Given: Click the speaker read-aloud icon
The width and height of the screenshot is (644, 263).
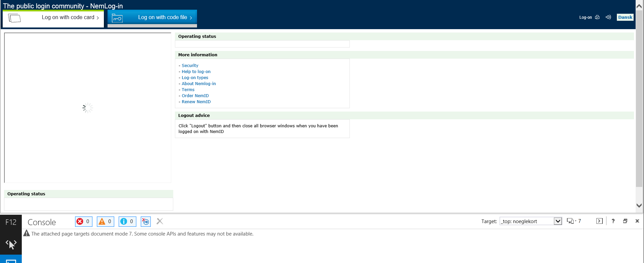Looking at the screenshot, I should [608, 17].
